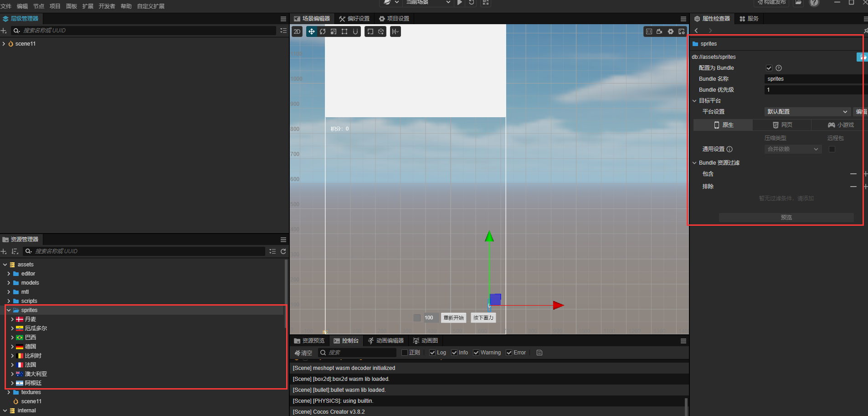Toggle the Warning filter checkbox
Viewport: 868px width, 416px height.
point(476,353)
